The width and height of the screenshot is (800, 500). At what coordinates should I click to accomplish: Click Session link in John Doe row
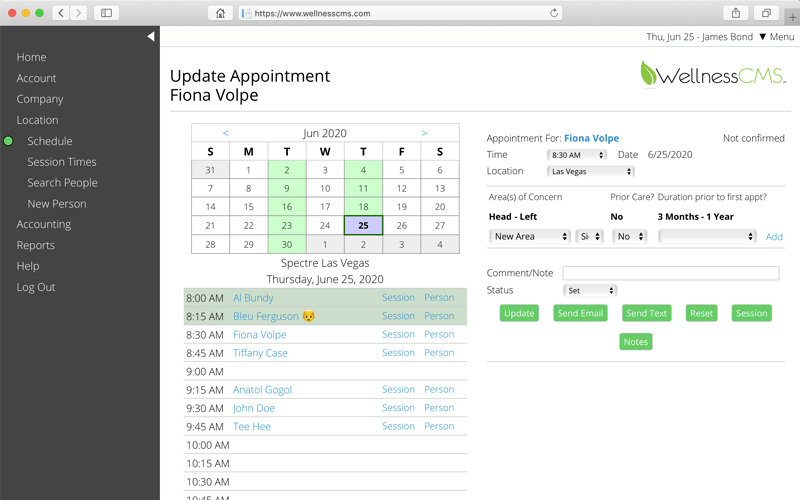pyautogui.click(x=398, y=408)
